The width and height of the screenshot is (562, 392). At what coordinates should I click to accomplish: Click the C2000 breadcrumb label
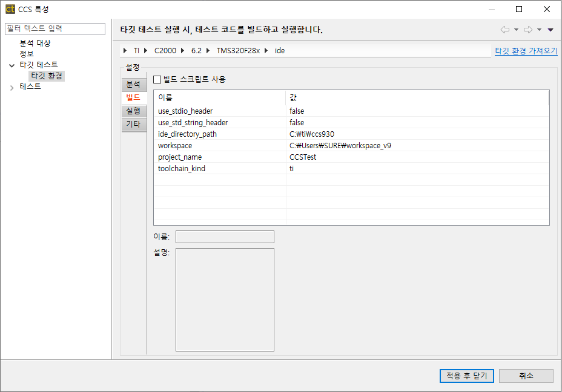coord(165,50)
